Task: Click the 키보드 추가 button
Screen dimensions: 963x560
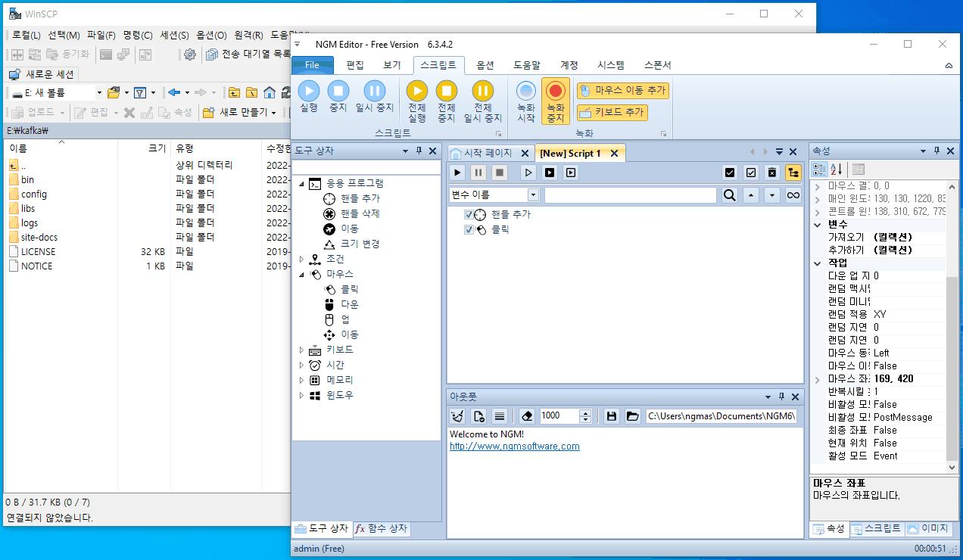Action: [x=612, y=113]
